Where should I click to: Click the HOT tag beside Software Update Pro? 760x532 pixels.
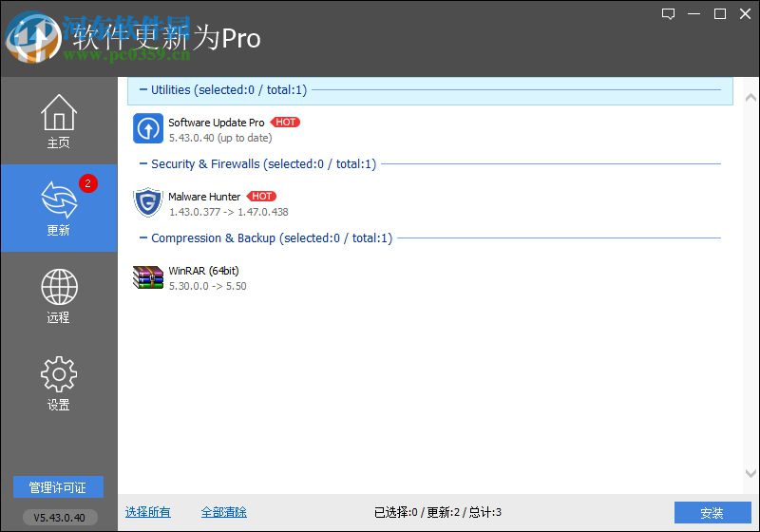(x=285, y=123)
